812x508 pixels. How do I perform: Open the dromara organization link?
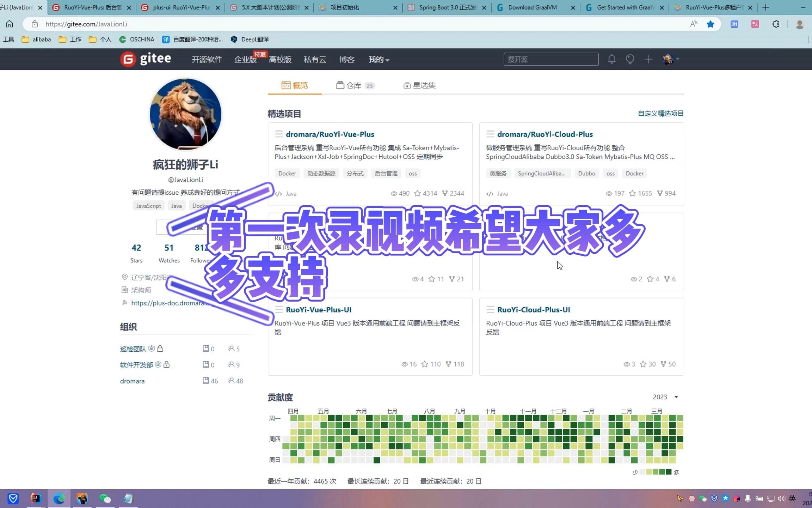132,381
